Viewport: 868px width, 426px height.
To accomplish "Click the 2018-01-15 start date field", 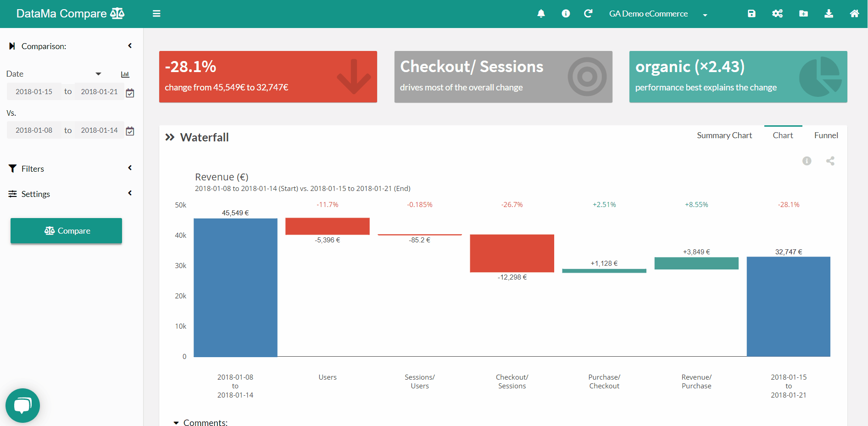I will 34,92.
